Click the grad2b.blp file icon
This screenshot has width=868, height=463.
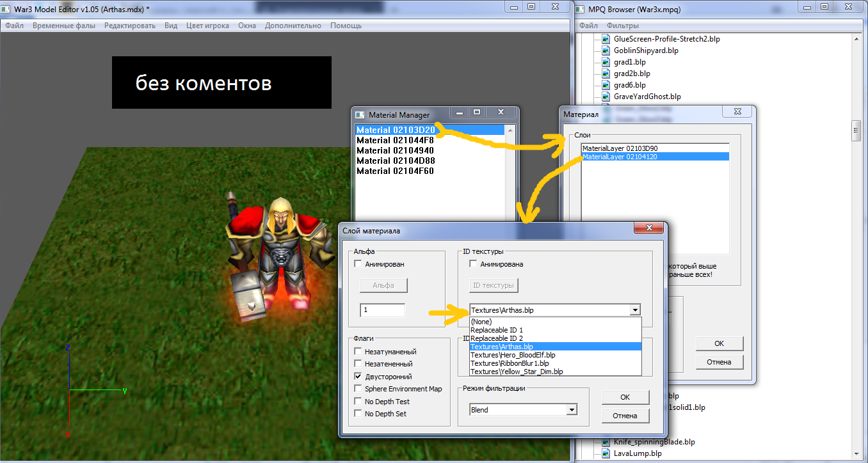(606, 74)
